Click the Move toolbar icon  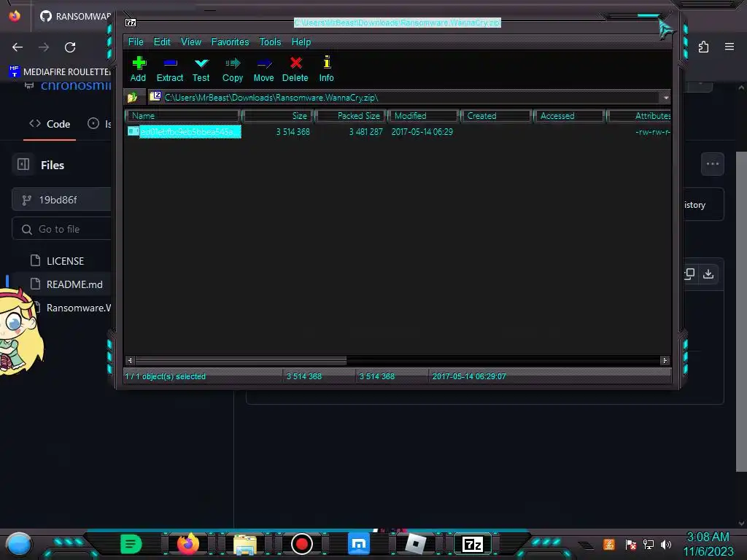pyautogui.click(x=263, y=69)
